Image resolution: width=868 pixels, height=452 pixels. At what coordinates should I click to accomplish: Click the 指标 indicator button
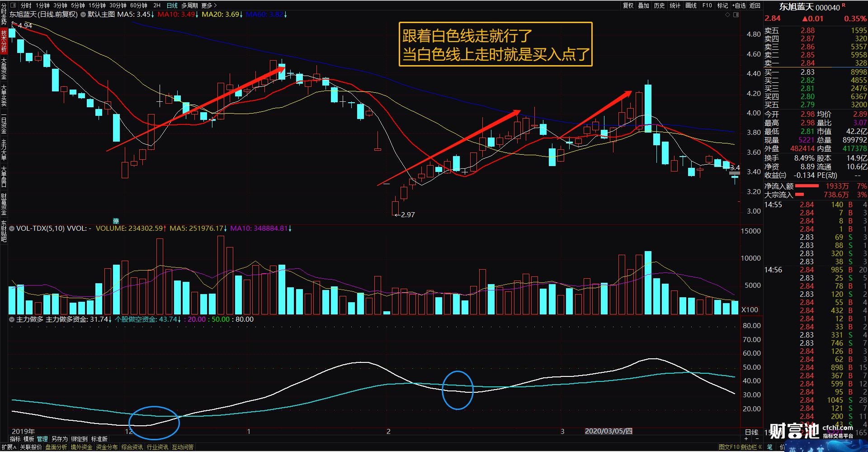pos(15,439)
